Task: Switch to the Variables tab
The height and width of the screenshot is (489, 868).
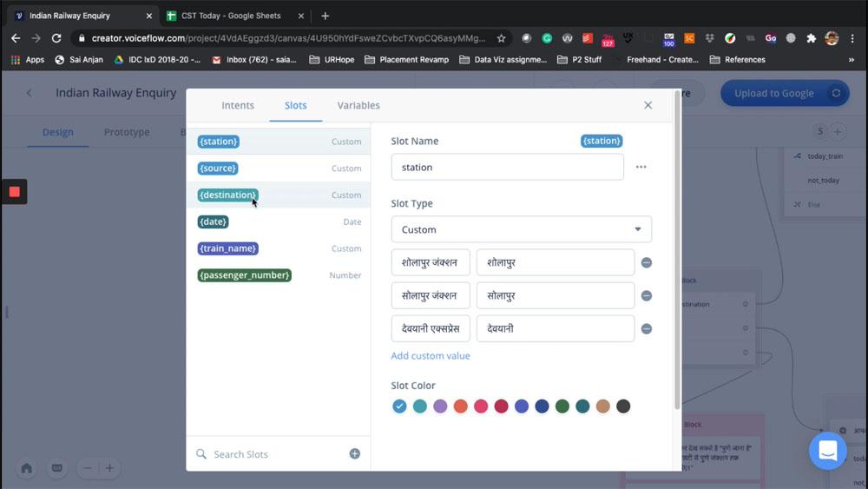Action: coord(358,105)
